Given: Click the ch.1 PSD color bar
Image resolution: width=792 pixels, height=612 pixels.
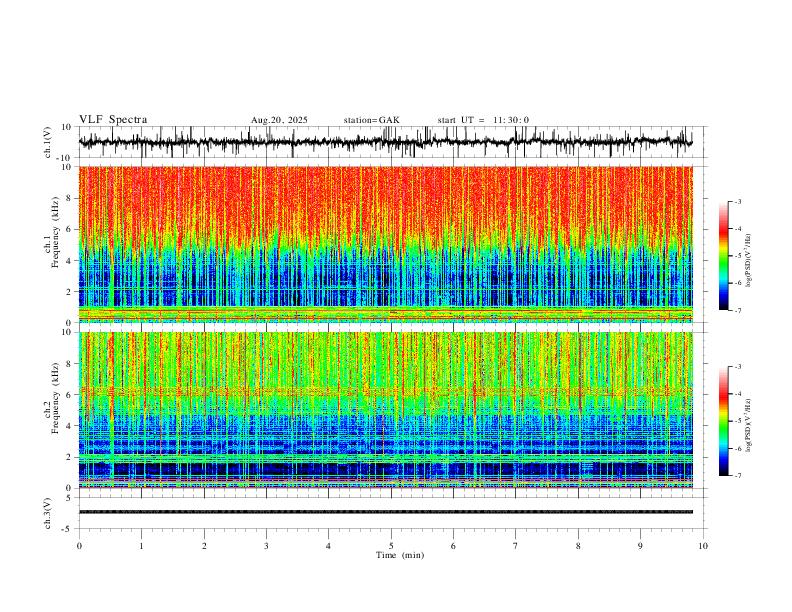Looking at the screenshot, I should 723,256.
